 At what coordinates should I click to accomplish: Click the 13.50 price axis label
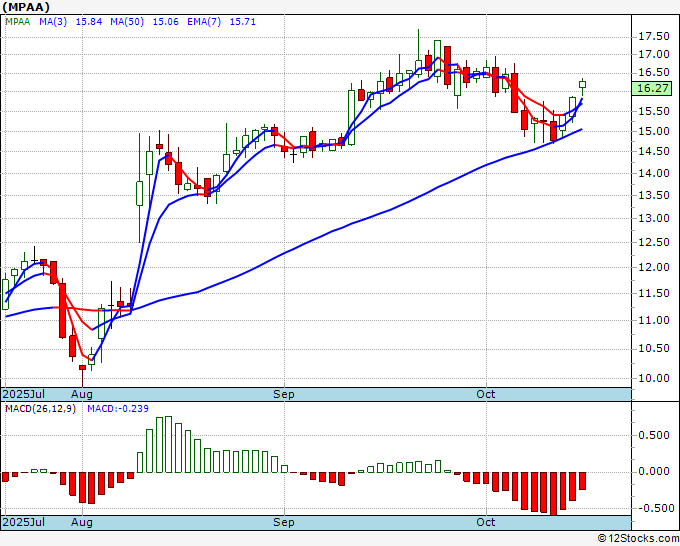[654, 196]
